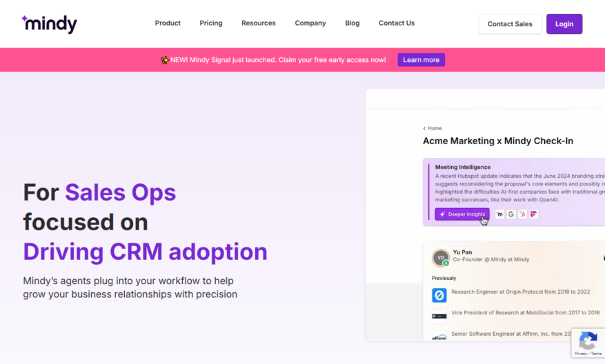Click the Senior Software Engineer at Affirm entry
The image size is (605, 364).
coord(511,334)
